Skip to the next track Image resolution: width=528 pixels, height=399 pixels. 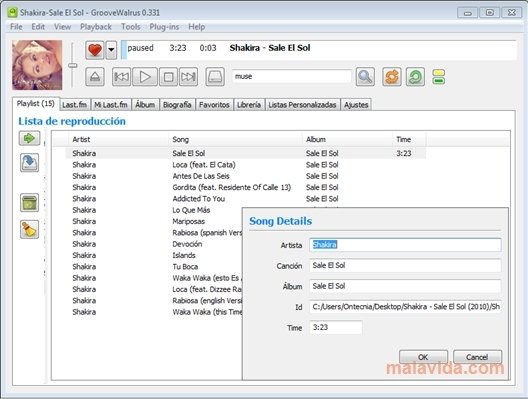[189, 77]
